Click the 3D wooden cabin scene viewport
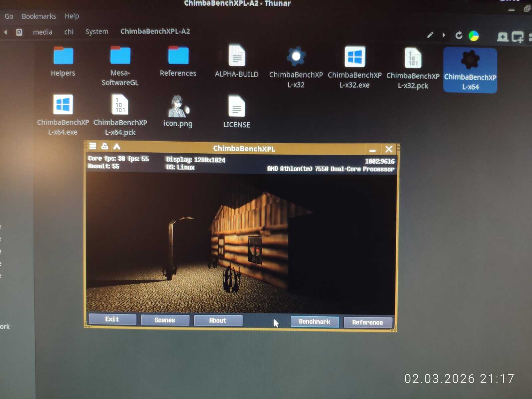 241,243
